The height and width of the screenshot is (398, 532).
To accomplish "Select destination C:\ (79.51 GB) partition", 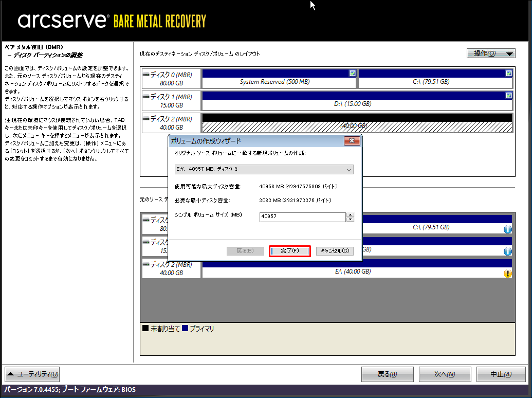I will click(x=435, y=78).
